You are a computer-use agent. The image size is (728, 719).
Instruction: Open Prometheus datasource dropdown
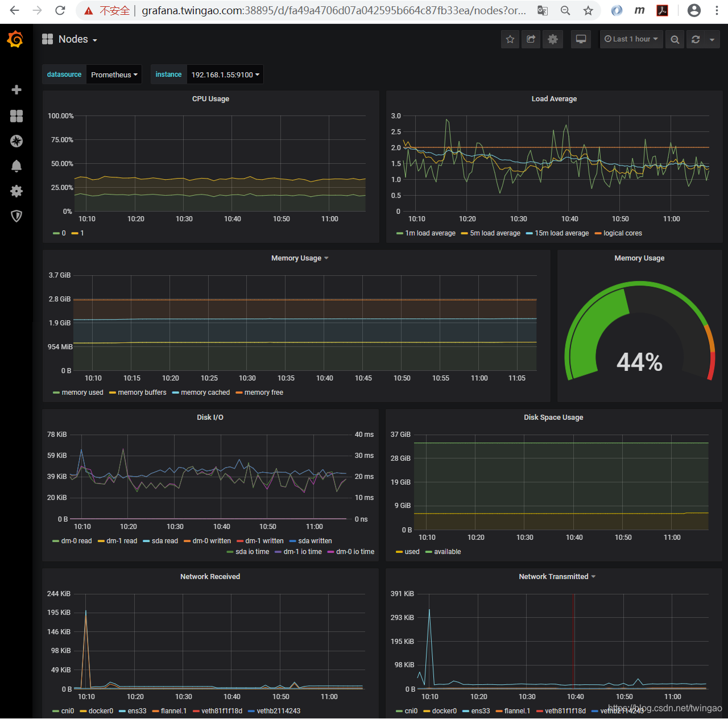point(114,75)
